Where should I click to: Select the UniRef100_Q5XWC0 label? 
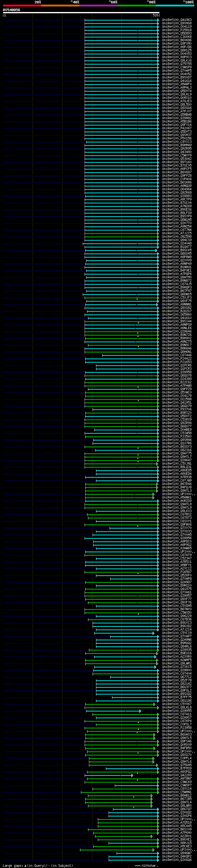click(x=177, y=392)
